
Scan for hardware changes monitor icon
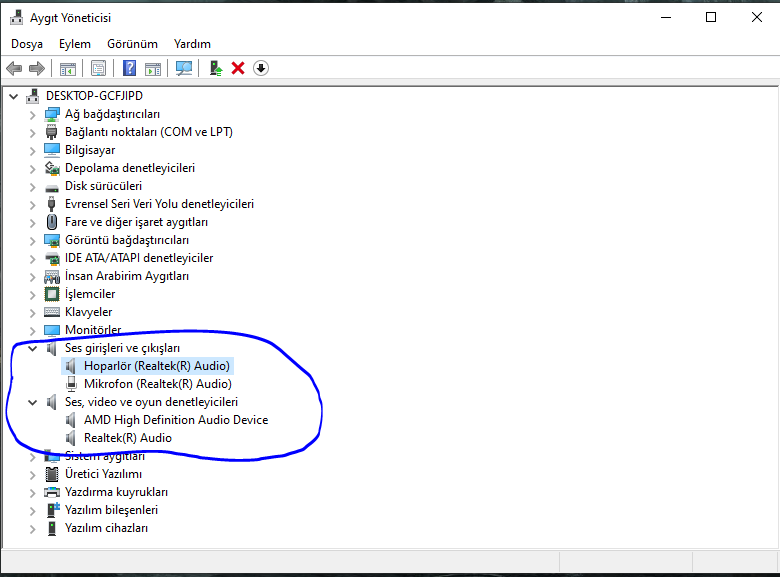pos(184,68)
